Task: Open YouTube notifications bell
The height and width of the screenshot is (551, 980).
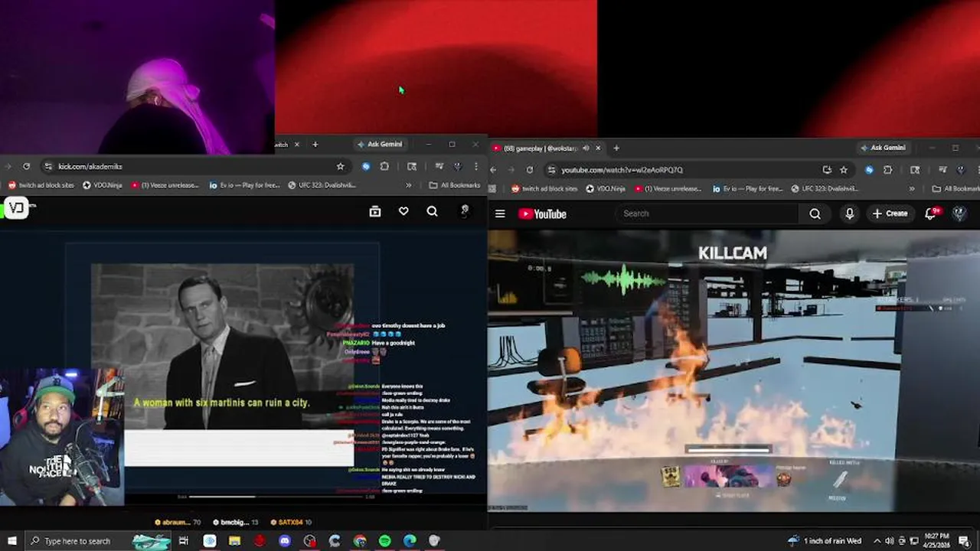Action: [x=930, y=214]
